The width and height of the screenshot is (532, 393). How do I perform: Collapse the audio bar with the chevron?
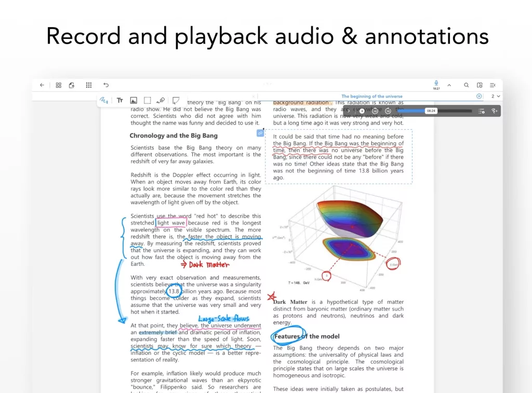click(449, 85)
